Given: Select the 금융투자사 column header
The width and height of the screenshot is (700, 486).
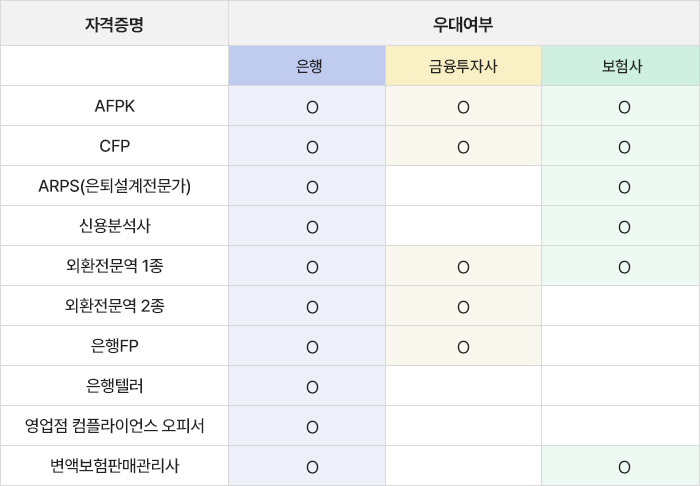Looking at the screenshot, I should [463, 66].
